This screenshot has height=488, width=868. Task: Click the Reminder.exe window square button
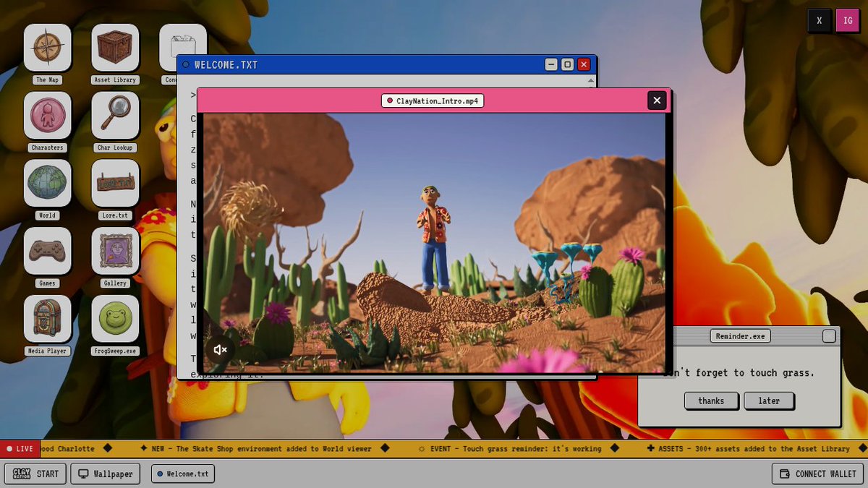click(x=829, y=335)
